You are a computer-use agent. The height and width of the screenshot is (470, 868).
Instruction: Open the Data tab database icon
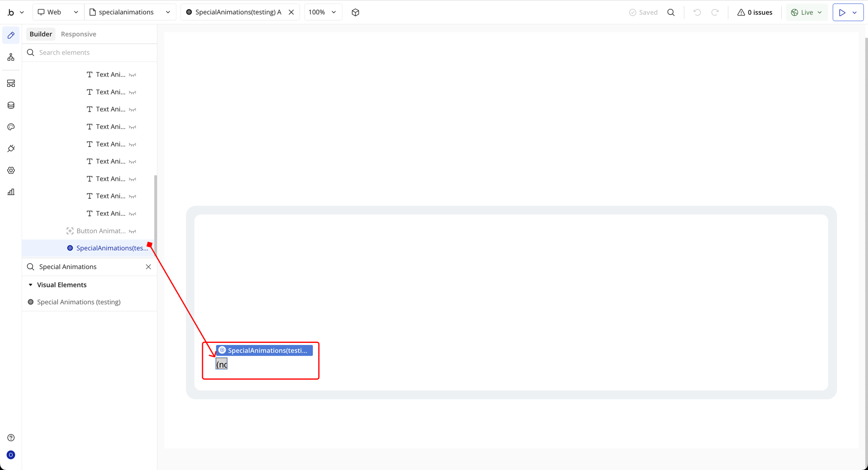pyautogui.click(x=11, y=105)
